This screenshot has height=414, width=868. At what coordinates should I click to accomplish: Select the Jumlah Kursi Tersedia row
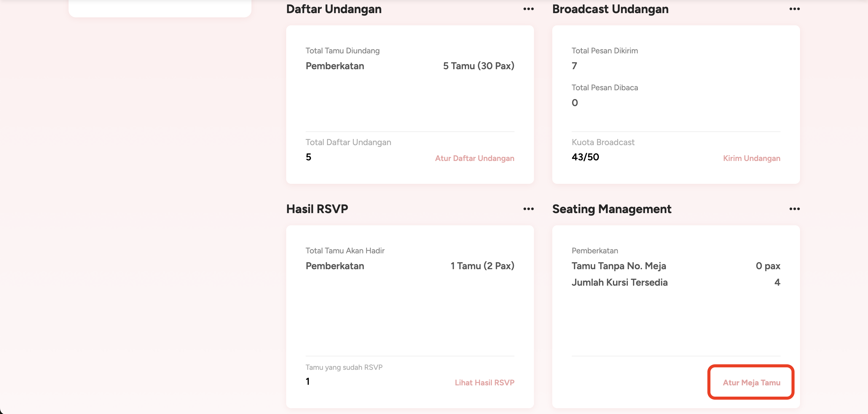click(619, 282)
